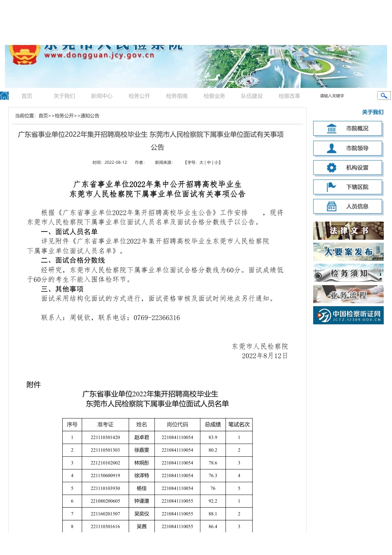The image size is (392, 555).
Task: Select 新闻中心 in the top menu
Action: (102, 95)
